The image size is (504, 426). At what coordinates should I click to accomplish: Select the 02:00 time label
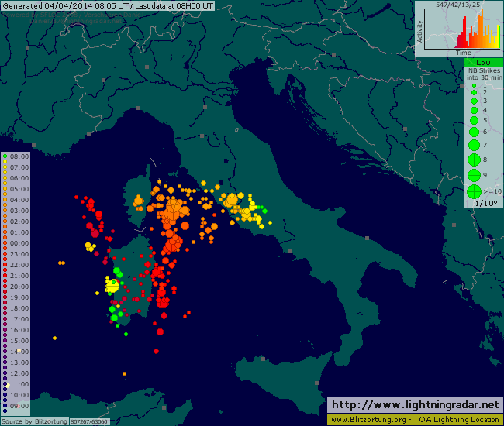coord(19,222)
